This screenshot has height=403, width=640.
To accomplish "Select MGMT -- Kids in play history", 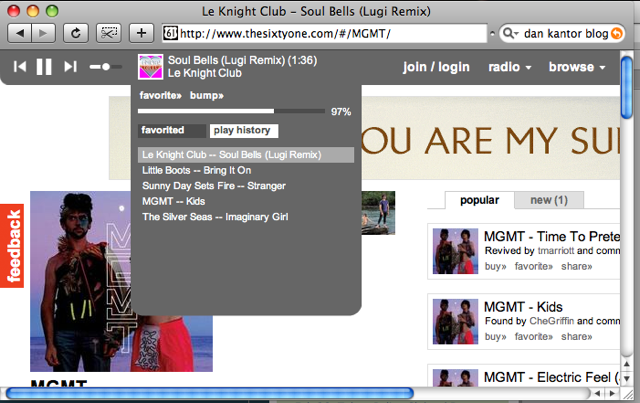I will (246, 201).
